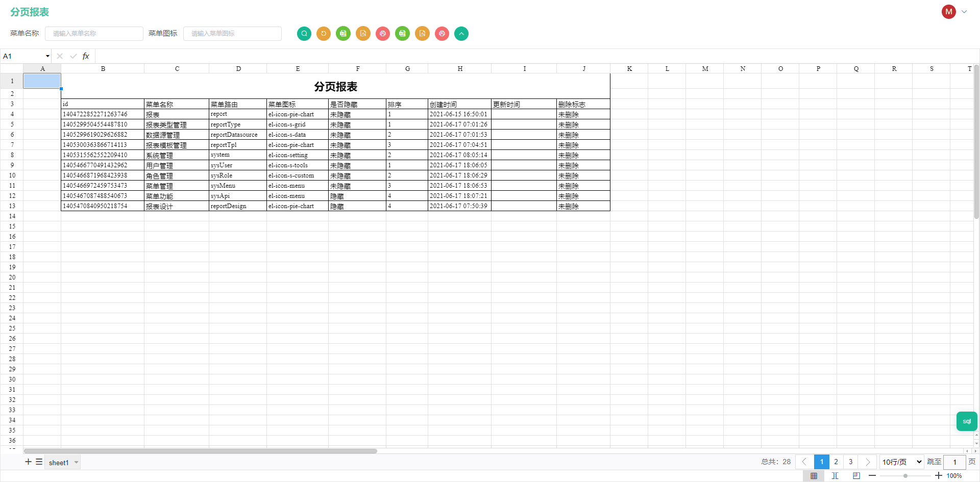
Task: Switch to normal grid view icon
Action: click(814, 476)
